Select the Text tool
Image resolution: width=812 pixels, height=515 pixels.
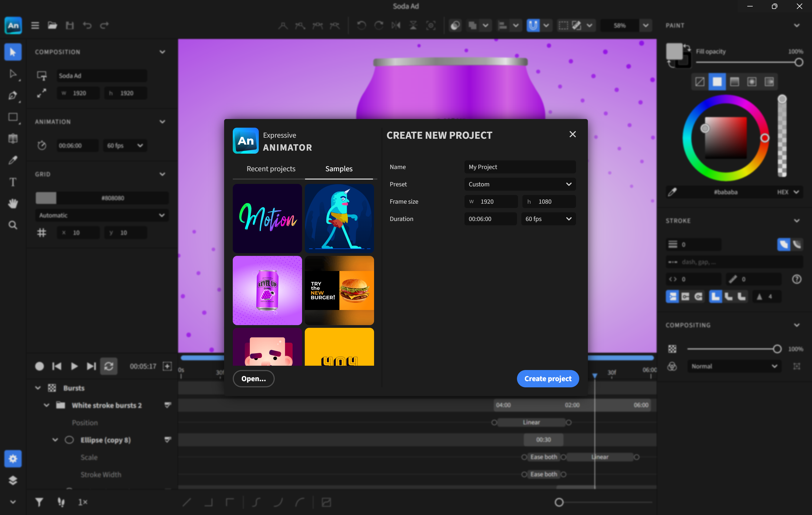pyautogui.click(x=13, y=182)
